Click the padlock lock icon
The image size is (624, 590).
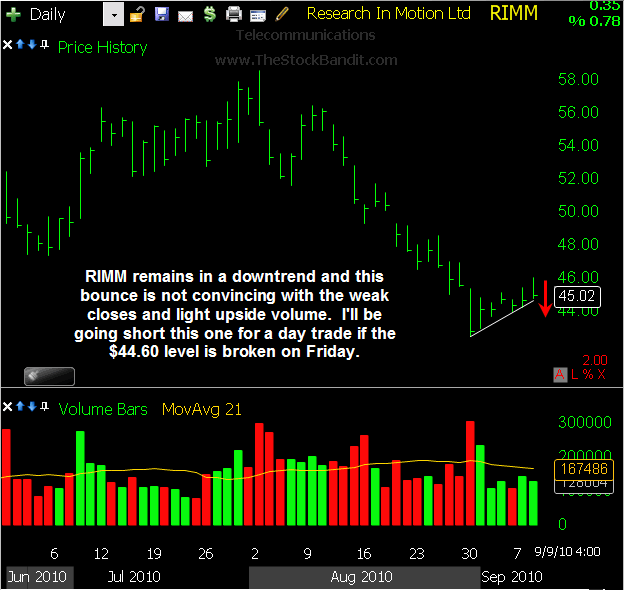pyautogui.click(x=137, y=15)
